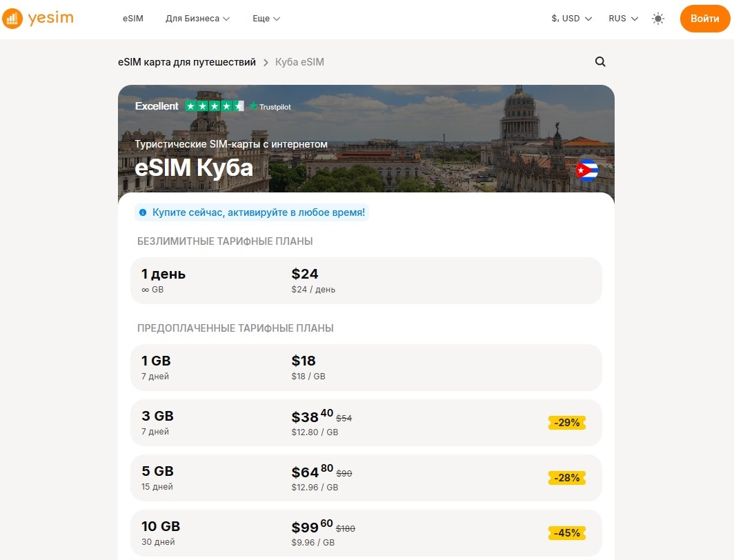Click the Yesim logo in the header
Viewport: 734px width, 560px height.
(x=38, y=19)
